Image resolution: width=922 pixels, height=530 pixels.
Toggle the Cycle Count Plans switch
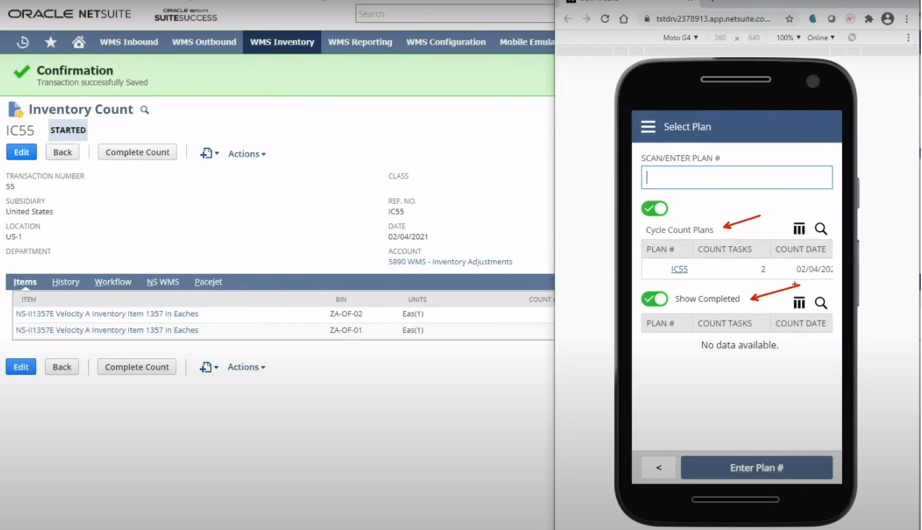pyautogui.click(x=654, y=208)
